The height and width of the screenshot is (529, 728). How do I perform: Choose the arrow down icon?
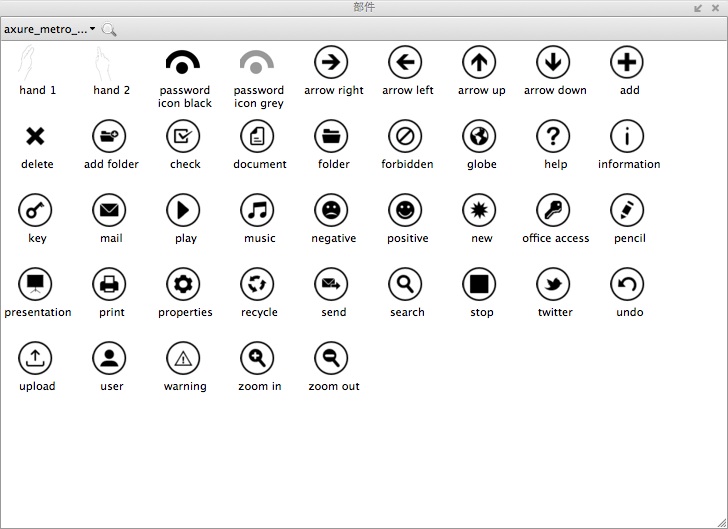click(x=553, y=62)
